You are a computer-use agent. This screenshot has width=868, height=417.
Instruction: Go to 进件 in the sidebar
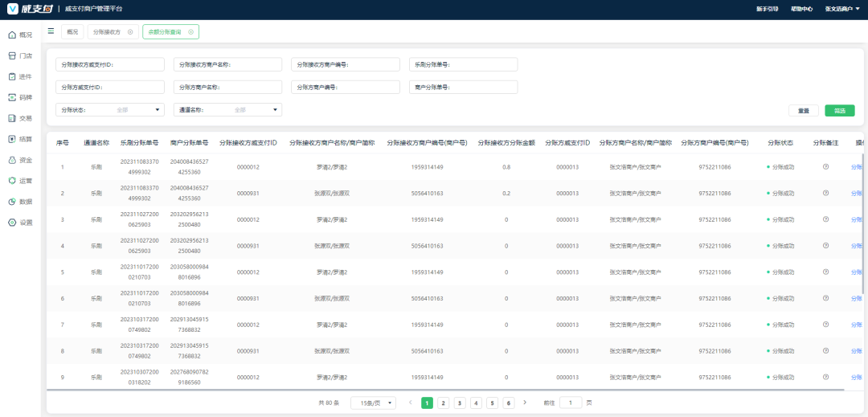19,76
